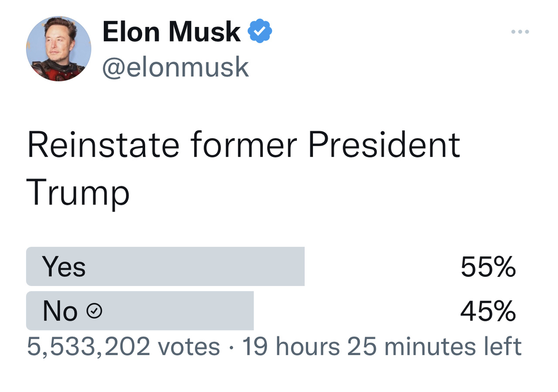The width and height of the screenshot is (558, 392).
Task: Select the "No" poll option label
Action: 60,311
